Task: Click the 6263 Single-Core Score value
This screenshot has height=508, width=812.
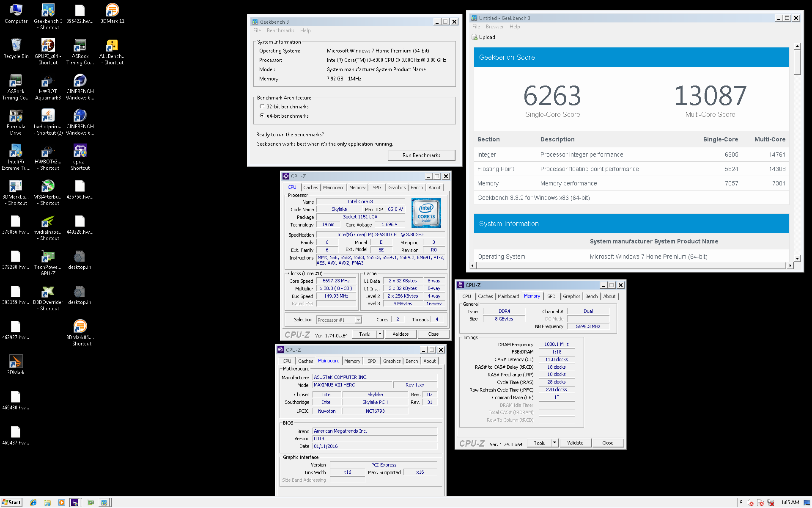Action: pyautogui.click(x=552, y=96)
